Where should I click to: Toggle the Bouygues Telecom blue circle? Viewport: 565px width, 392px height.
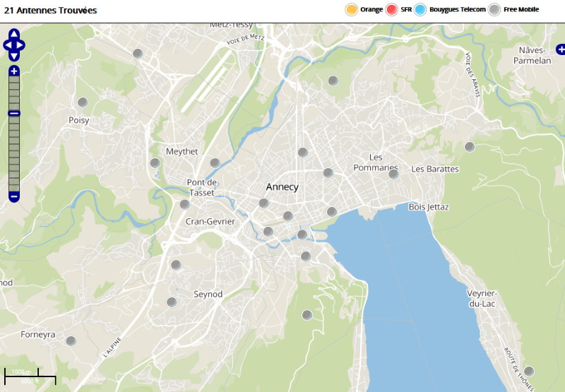coord(421,10)
